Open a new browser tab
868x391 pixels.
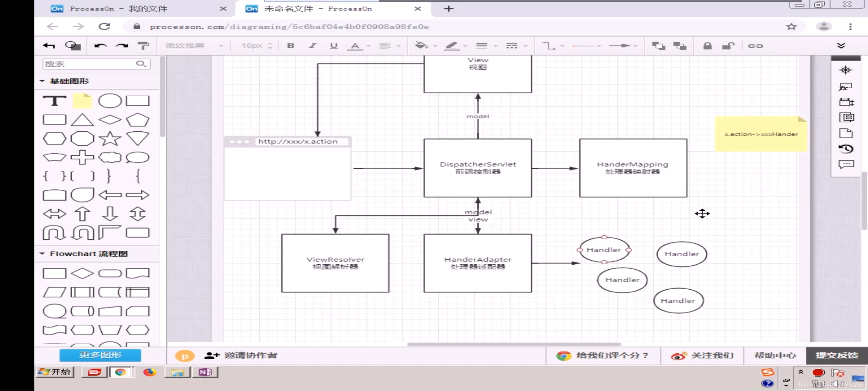(x=448, y=9)
